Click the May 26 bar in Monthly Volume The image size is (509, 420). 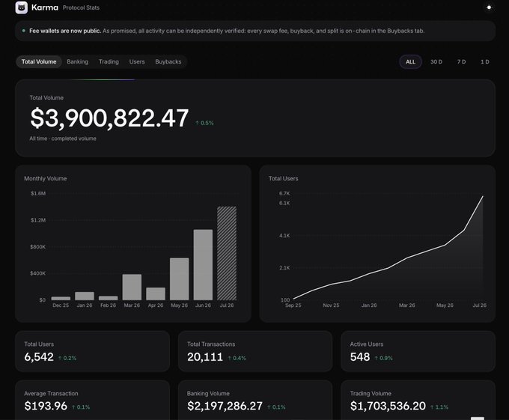point(179,279)
